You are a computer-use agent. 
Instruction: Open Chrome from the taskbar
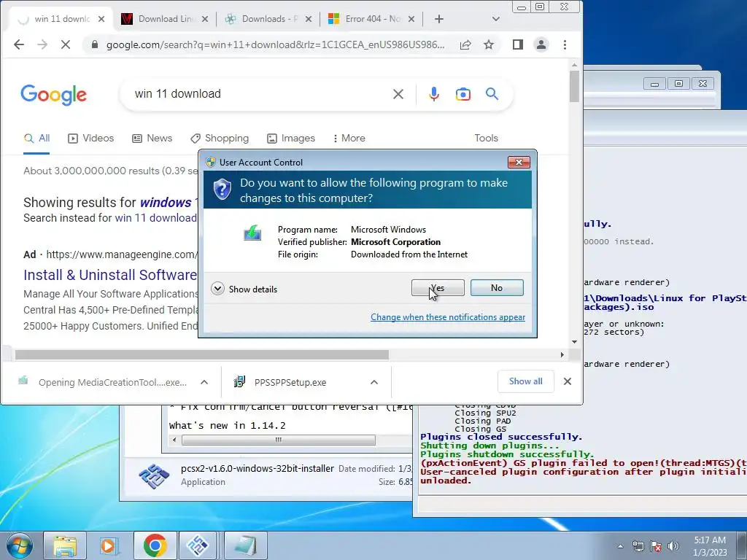pyautogui.click(x=155, y=545)
